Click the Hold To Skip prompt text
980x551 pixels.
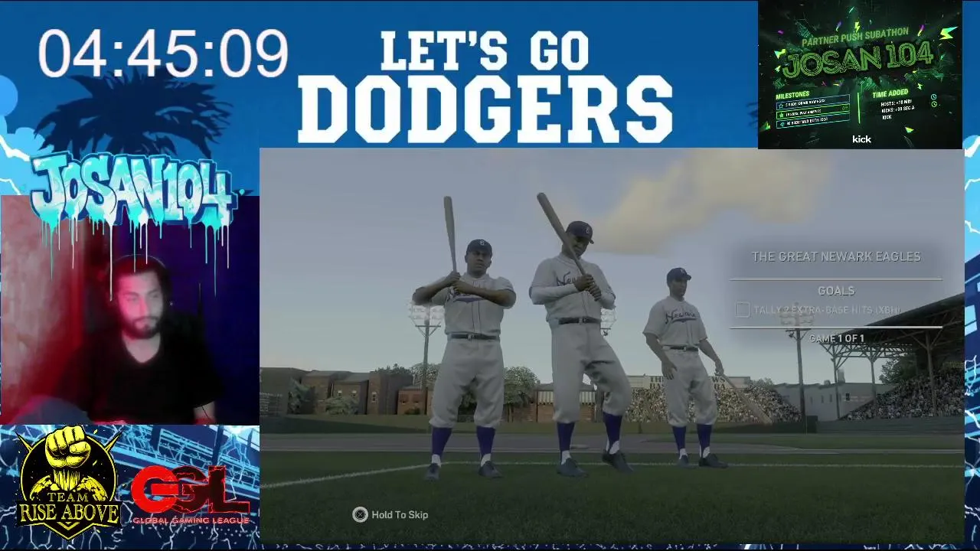tap(400, 515)
